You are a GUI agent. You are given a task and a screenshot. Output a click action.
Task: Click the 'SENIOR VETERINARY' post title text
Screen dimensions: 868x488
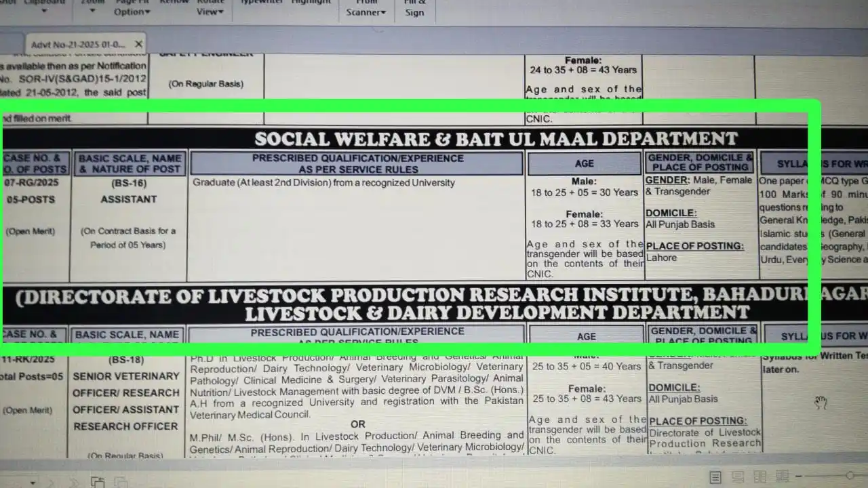126,376
